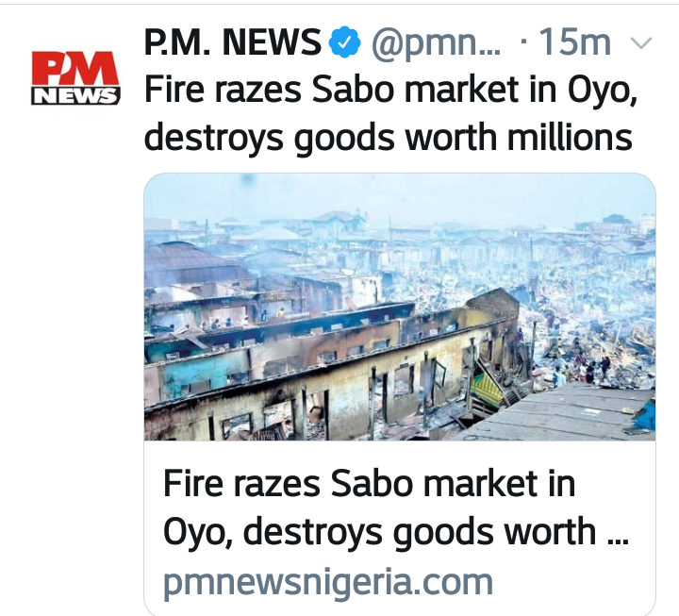The width and height of the screenshot is (679, 616).
Task: Click 'Fire razes Sabo market in Oyo' line
Action: (x=390, y=91)
